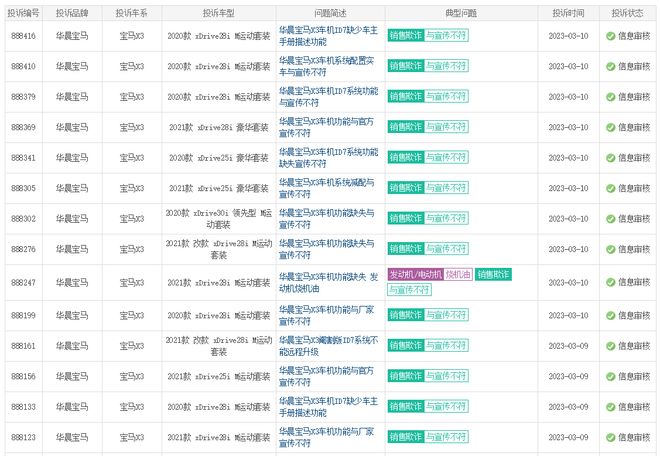Click the 2023-03-09 date in row 888161
The image size is (660, 456).
pyautogui.click(x=568, y=346)
